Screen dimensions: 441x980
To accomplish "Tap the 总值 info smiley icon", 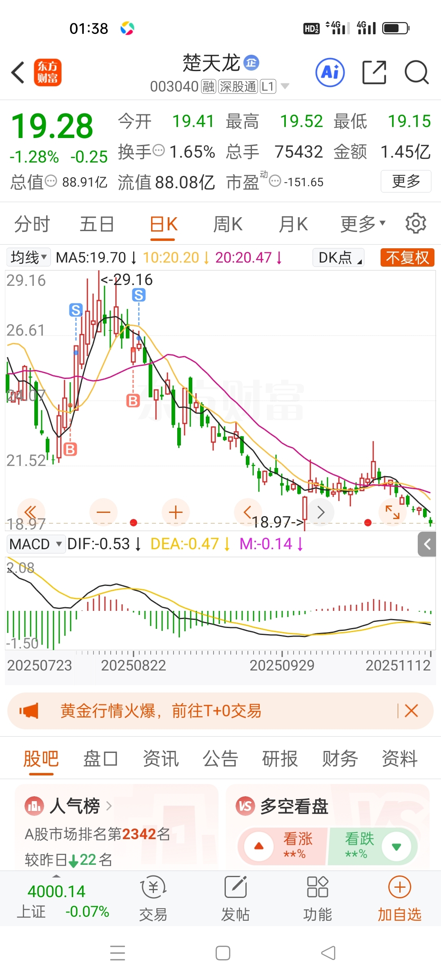I will (51, 180).
